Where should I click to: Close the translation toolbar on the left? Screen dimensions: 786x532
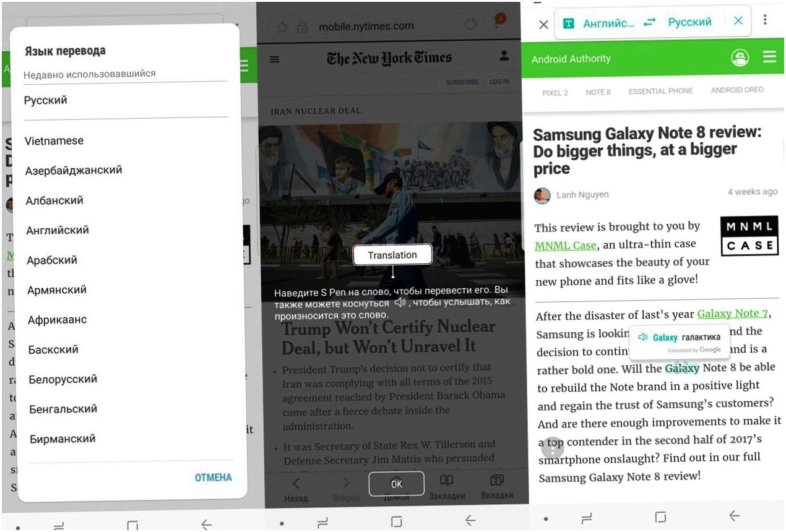click(543, 25)
